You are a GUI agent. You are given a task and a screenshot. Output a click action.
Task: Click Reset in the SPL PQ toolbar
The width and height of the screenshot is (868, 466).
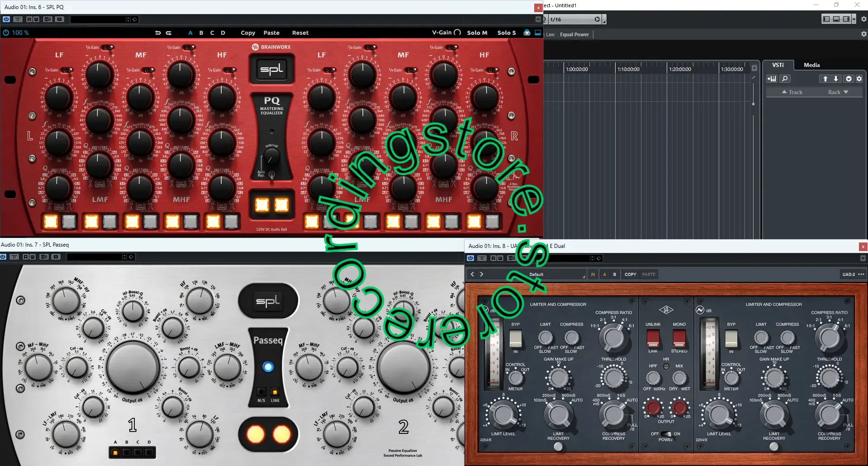300,33
